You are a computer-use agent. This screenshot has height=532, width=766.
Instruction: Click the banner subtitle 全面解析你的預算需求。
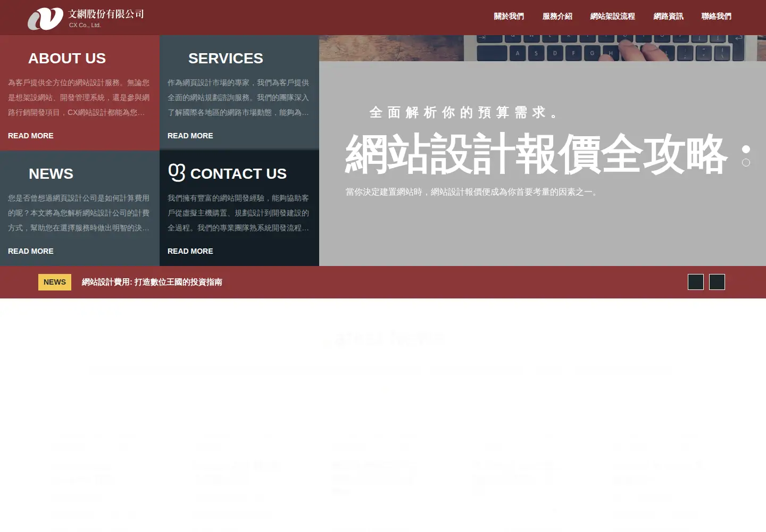[x=467, y=112]
